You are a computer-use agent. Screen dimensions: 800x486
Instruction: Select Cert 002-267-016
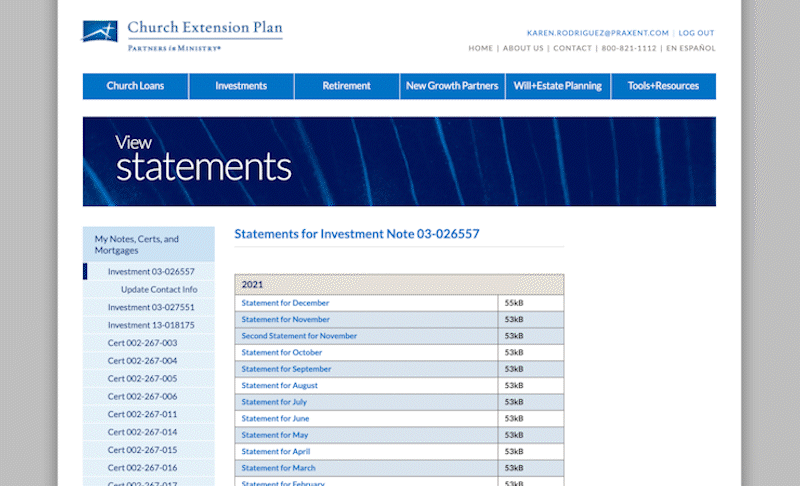tap(148, 468)
